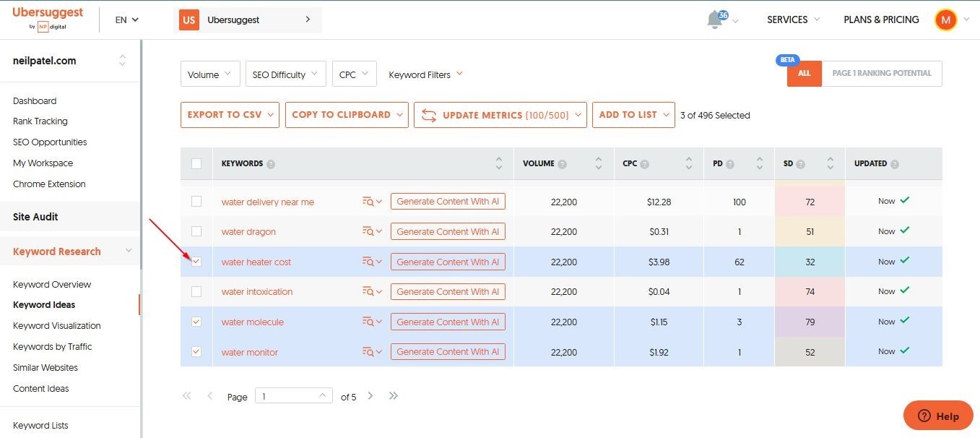The width and height of the screenshot is (980, 438).
Task: Click the help icon beside PD header
Action: click(x=730, y=164)
